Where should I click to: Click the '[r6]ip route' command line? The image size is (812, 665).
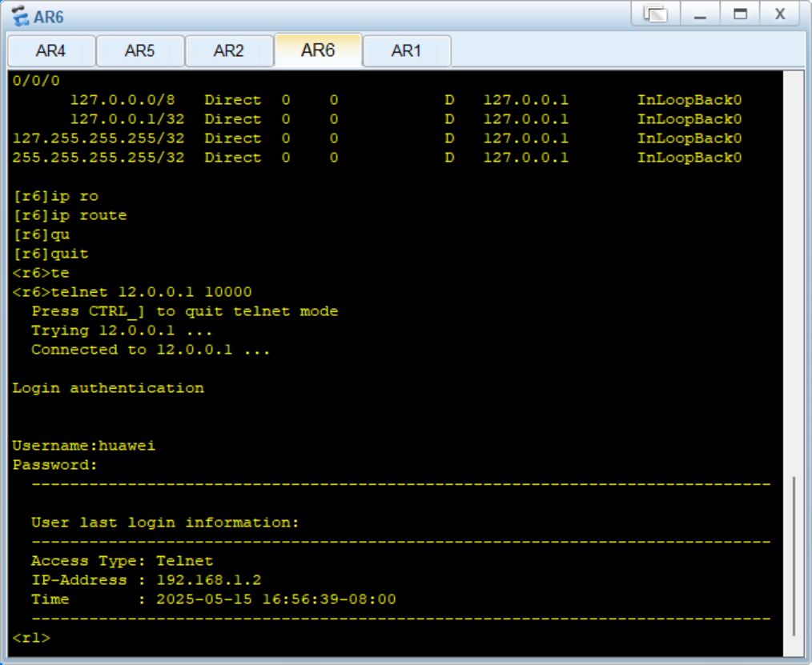[70, 215]
